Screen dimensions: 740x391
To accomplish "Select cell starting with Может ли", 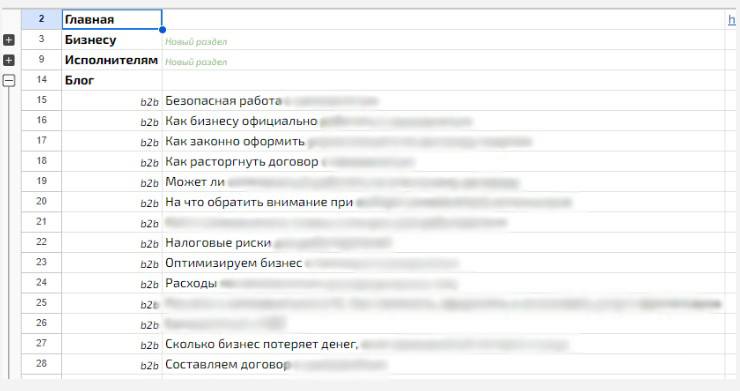I will pos(444,182).
